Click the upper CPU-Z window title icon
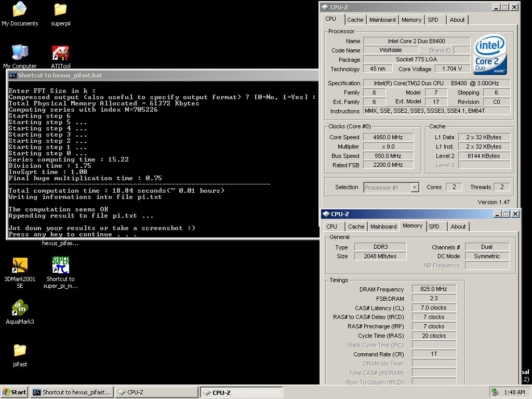Screen dimensions: 532x399 325,7
